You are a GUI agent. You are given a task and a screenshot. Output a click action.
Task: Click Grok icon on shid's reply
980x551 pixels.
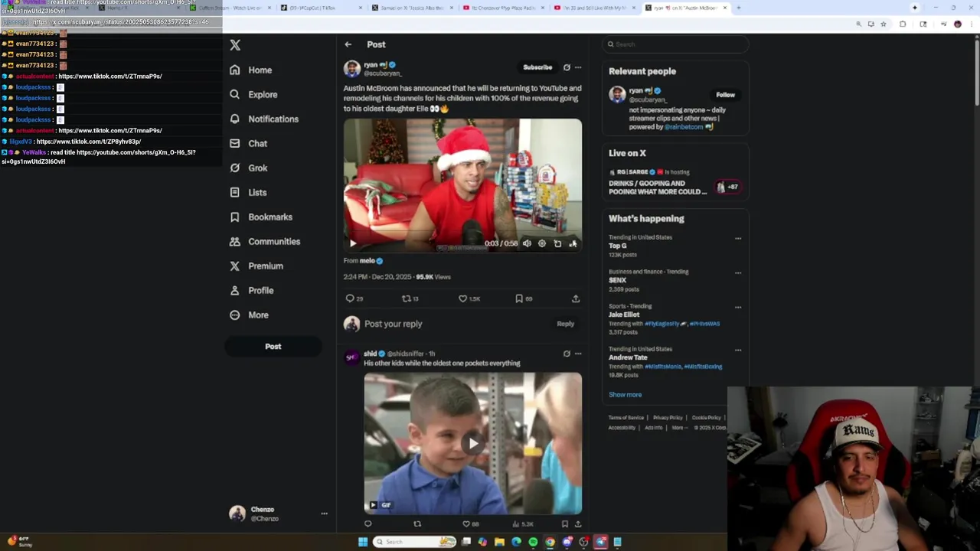coord(567,354)
